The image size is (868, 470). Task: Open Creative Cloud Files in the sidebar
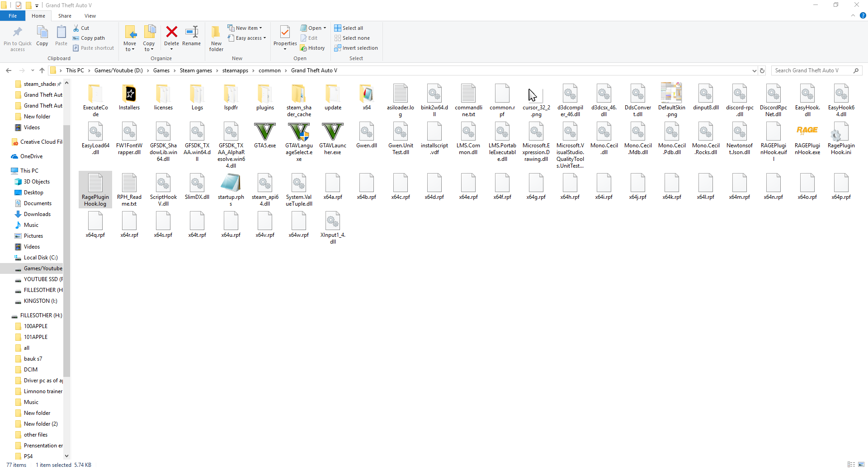point(41,142)
